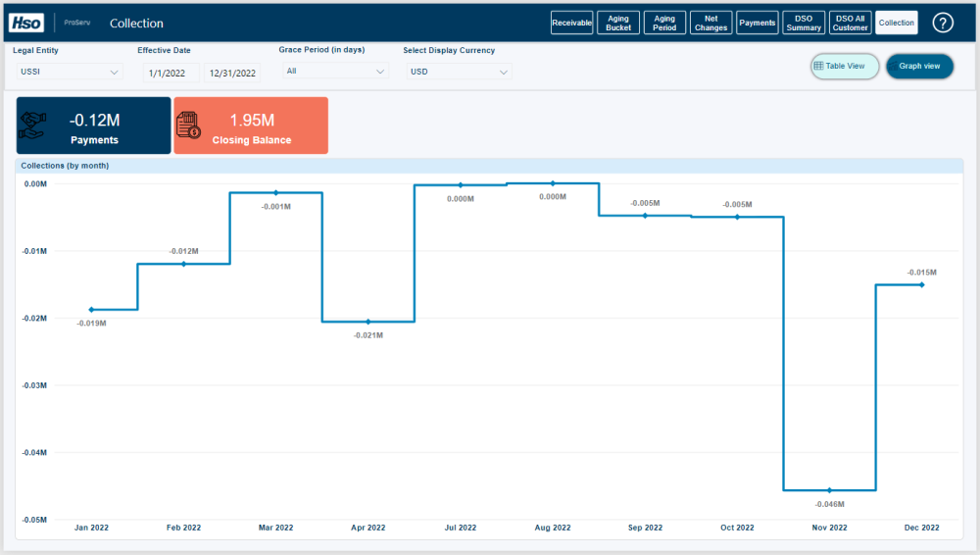Click the 1.95M Closing Balance card
The width and height of the screenshot is (980, 555).
251,126
